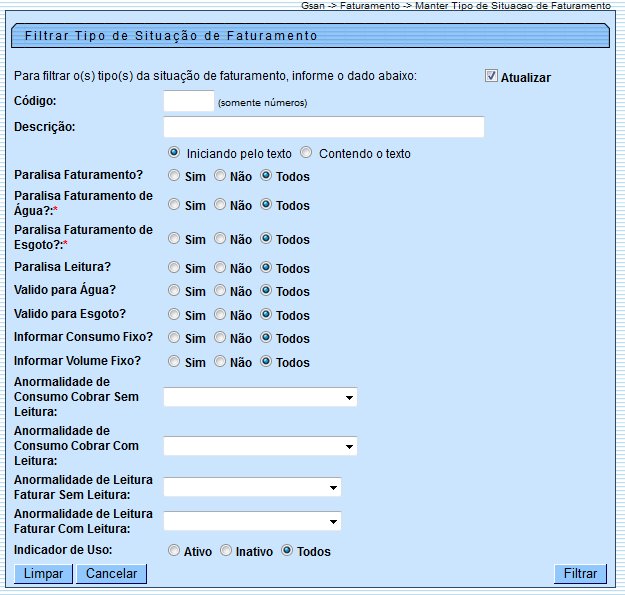Open Anormalidade de Leitura Faturar Sem Leitura dropdown

click(x=252, y=487)
